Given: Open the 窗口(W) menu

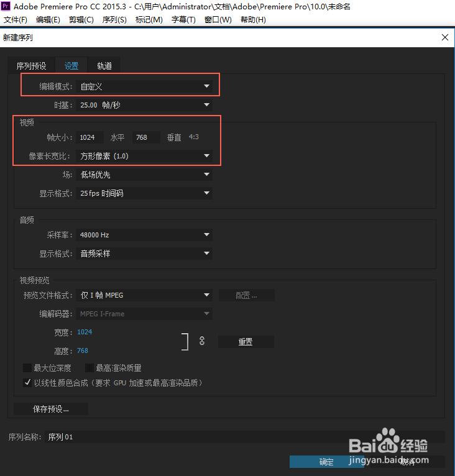Looking at the screenshot, I should [x=218, y=20].
